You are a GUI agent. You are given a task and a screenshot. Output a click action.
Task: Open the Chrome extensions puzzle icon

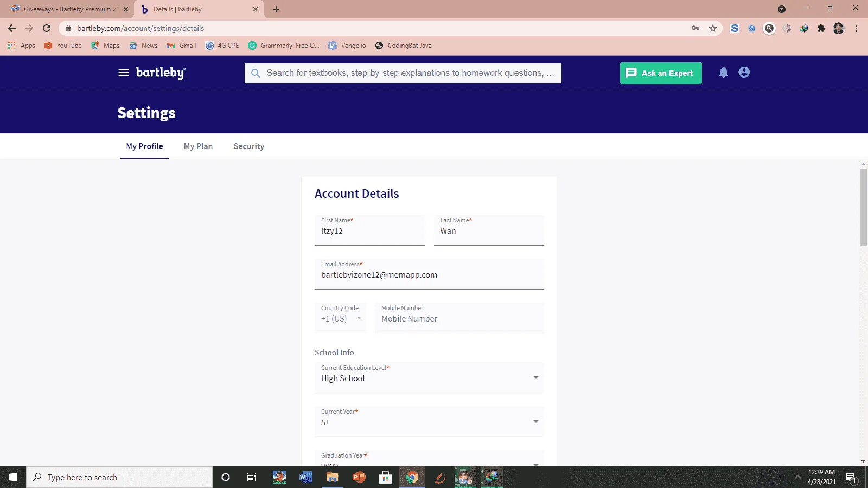coord(821,28)
